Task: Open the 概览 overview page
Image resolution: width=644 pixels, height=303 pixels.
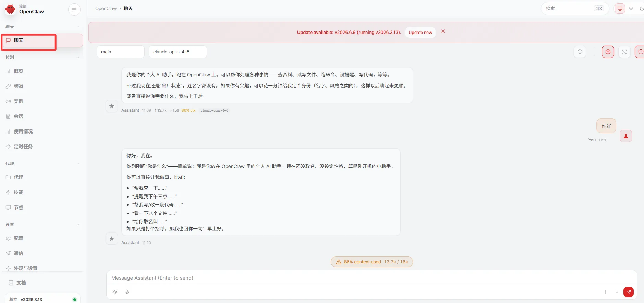Action: (42, 71)
